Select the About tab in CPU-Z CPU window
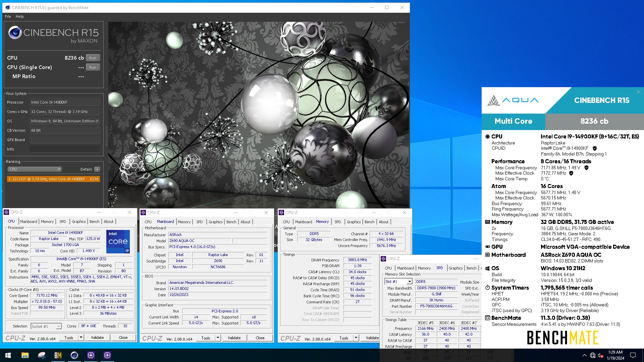The image size is (644, 362). pyautogui.click(x=109, y=222)
